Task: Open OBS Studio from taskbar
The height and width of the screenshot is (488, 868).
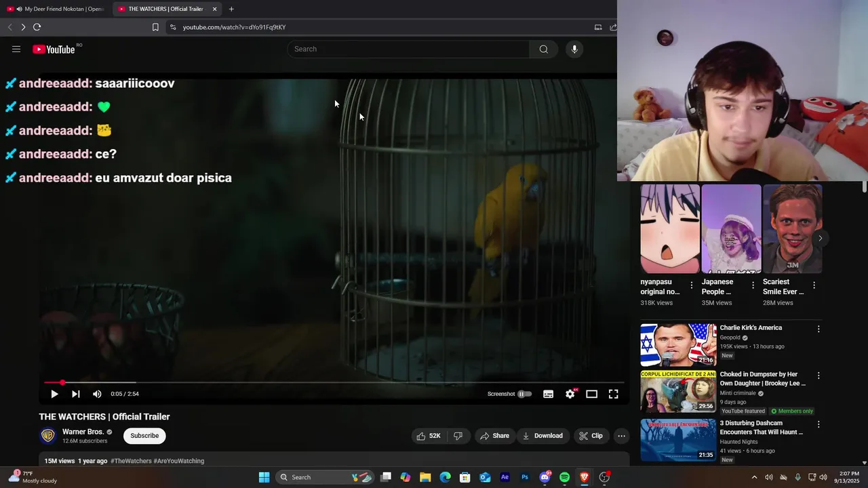Action: [604, 477]
